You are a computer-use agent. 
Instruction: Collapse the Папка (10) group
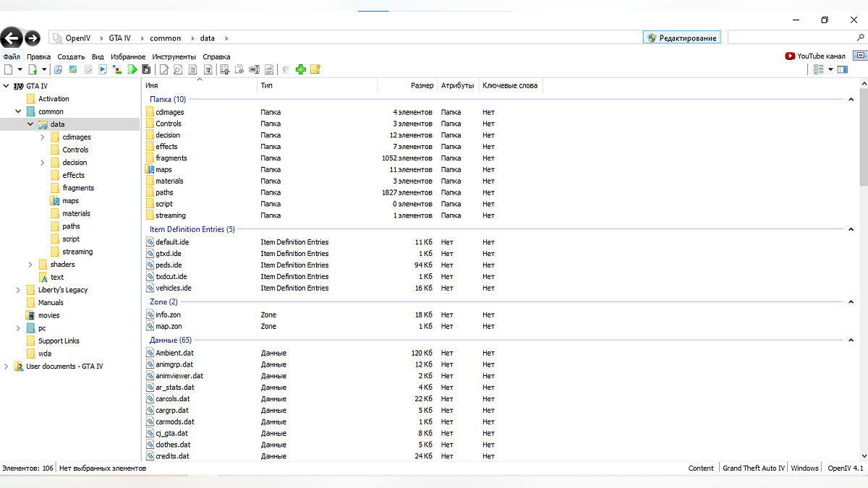pos(851,99)
